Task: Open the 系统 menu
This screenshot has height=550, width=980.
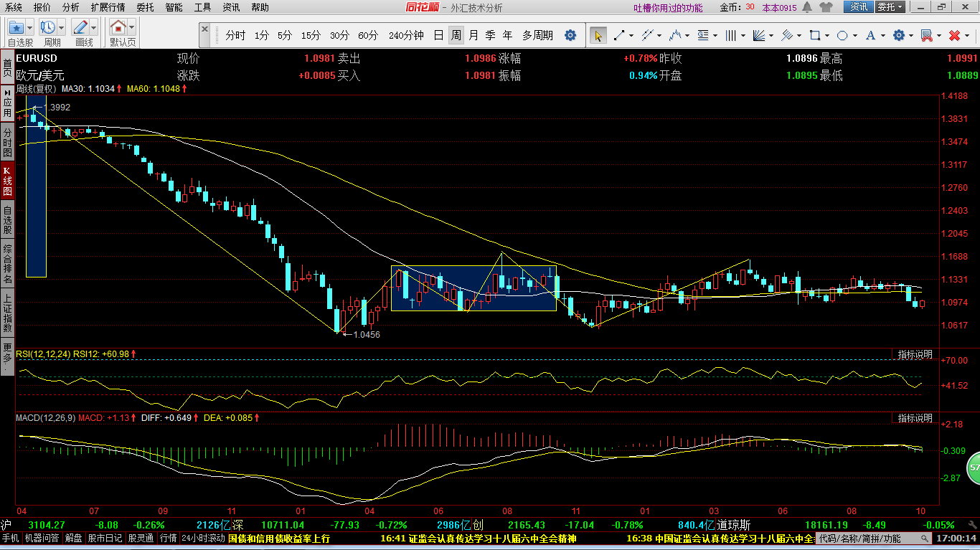Action: coord(13,7)
